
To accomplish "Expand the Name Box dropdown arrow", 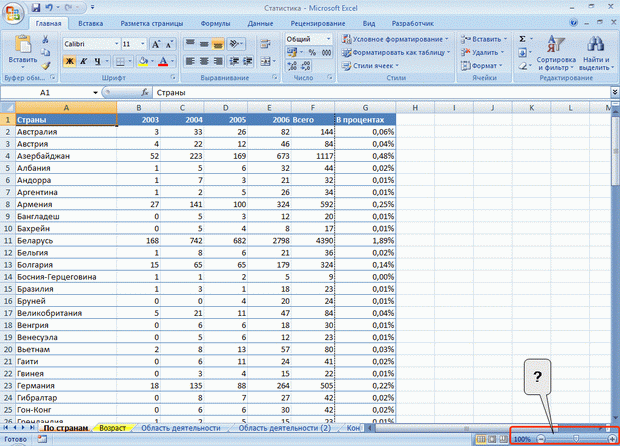I will click(x=95, y=93).
